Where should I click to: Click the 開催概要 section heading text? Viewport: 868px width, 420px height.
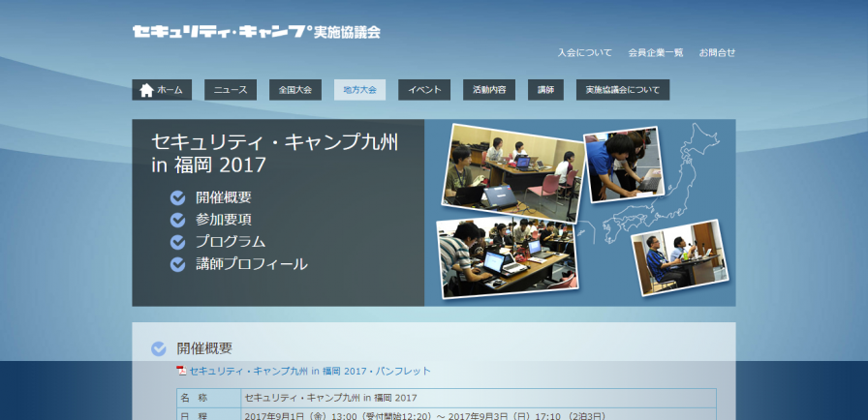pos(204,348)
